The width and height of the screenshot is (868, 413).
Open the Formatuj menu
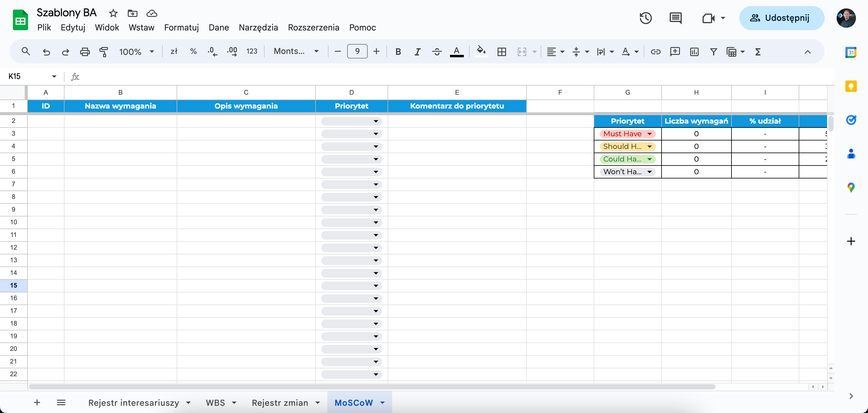(181, 27)
